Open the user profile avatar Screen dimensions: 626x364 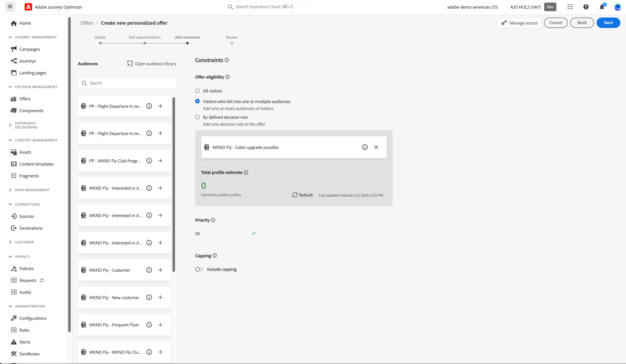(617, 7)
